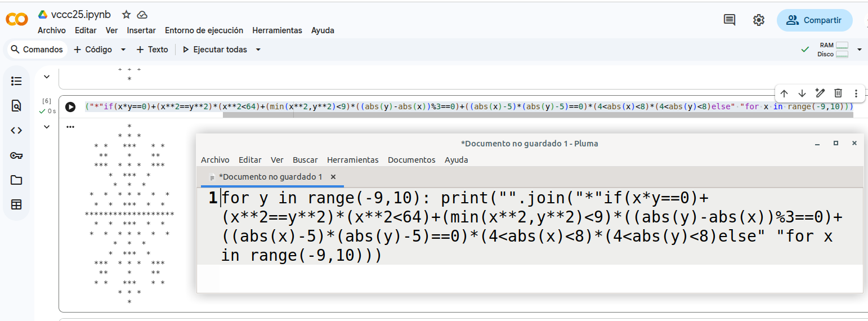
Task: Open the comments panel icon
Action: pos(730,20)
